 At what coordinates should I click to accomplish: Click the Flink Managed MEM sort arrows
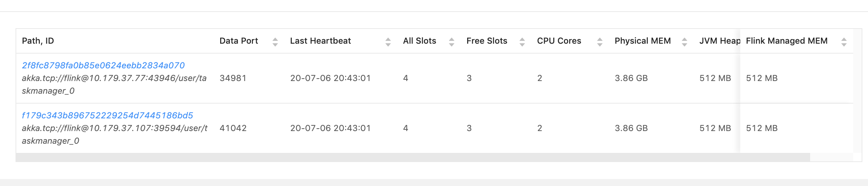pyautogui.click(x=844, y=42)
